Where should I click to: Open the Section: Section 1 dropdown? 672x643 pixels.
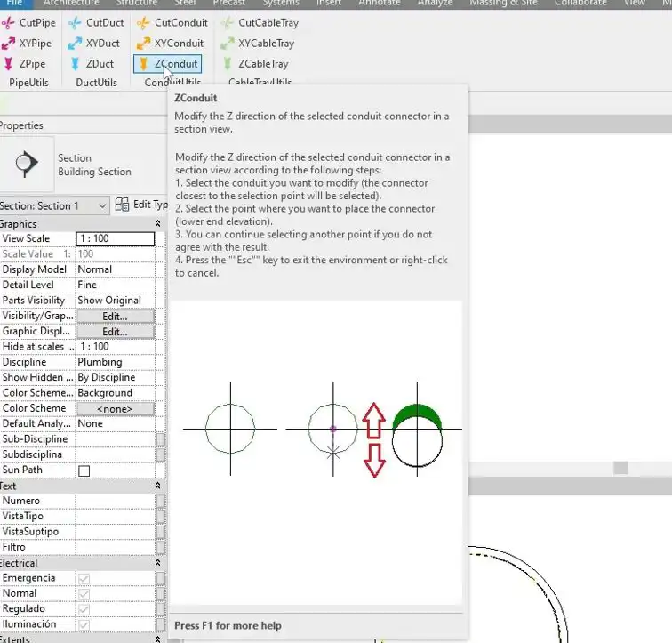coord(53,205)
